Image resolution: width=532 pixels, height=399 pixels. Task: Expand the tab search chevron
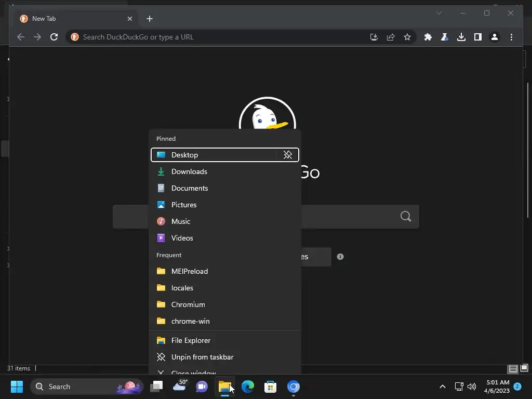(438, 13)
